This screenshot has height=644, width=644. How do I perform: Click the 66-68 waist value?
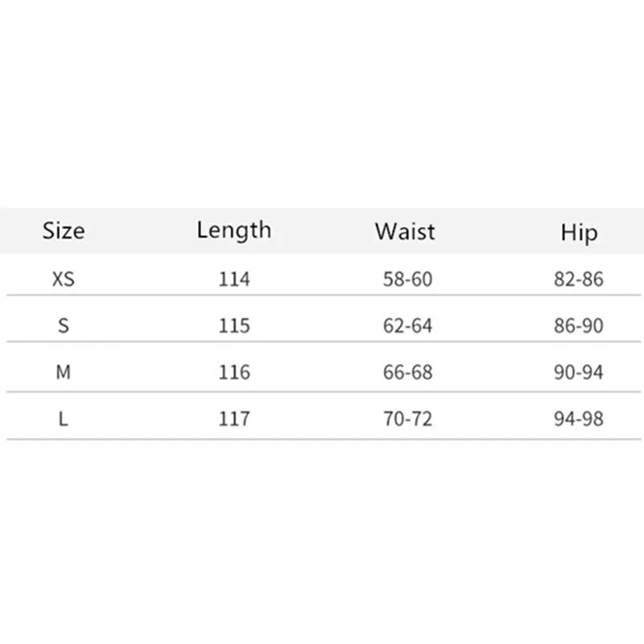tap(408, 373)
